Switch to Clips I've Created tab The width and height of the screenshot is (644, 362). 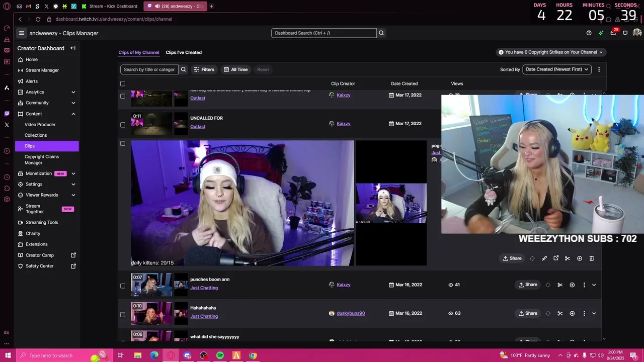184,52
